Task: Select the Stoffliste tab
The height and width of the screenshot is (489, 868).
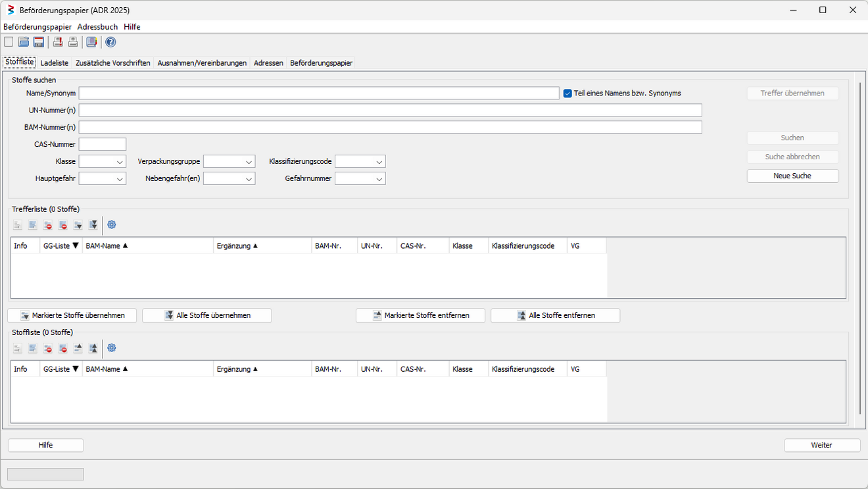Action: (x=20, y=62)
